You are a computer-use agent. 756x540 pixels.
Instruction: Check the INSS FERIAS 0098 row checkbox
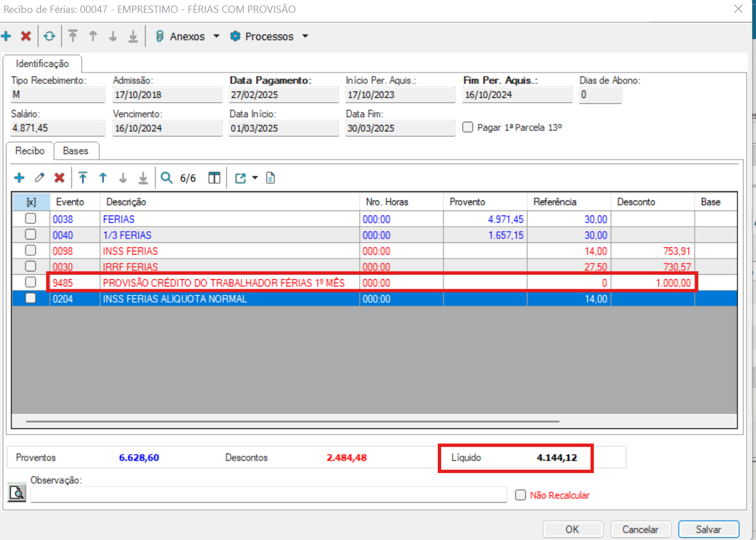click(31, 251)
